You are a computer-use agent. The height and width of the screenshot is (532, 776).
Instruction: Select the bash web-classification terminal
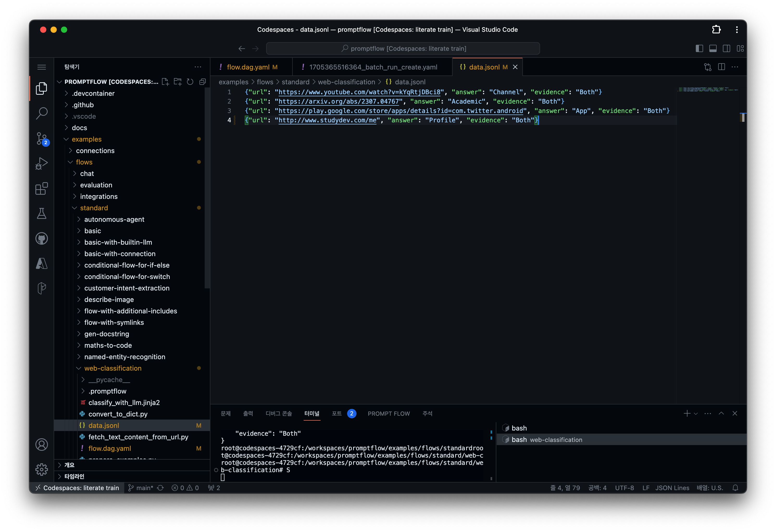tap(621, 440)
